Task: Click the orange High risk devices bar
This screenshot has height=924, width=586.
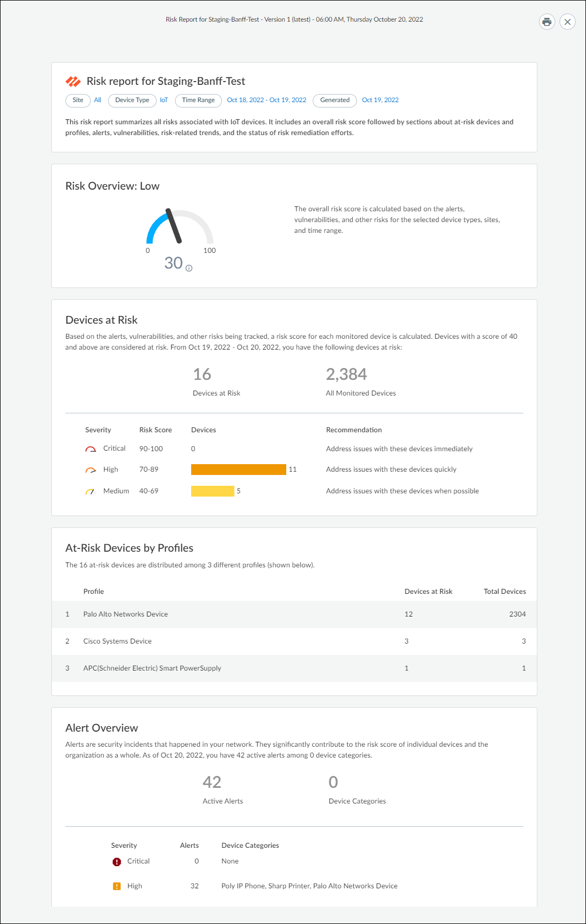Action: click(238, 470)
